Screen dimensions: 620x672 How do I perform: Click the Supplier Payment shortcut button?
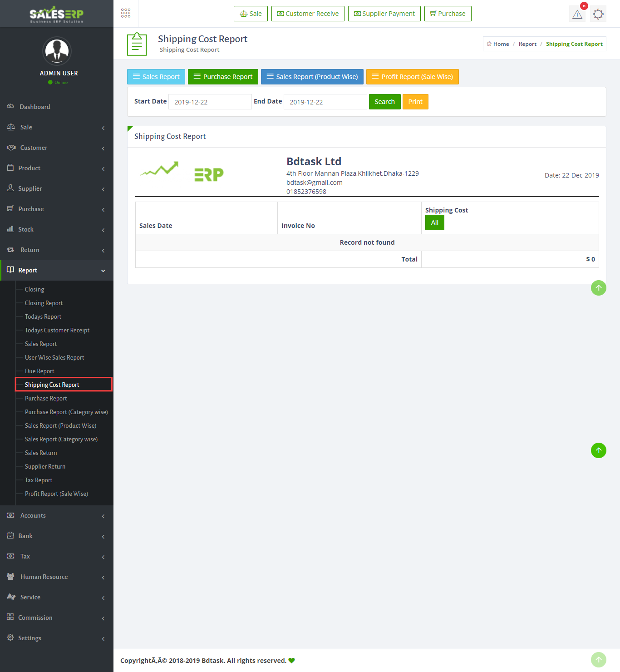click(x=384, y=14)
